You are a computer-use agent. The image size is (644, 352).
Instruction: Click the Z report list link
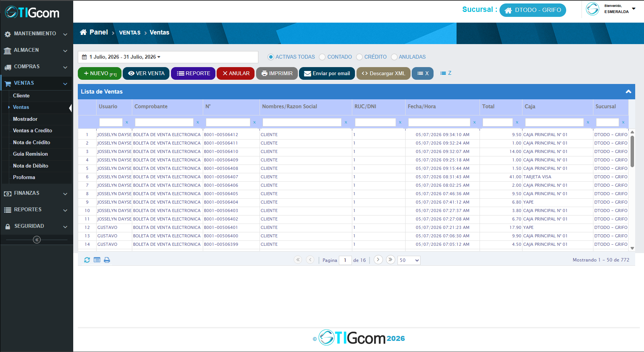pos(446,73)
